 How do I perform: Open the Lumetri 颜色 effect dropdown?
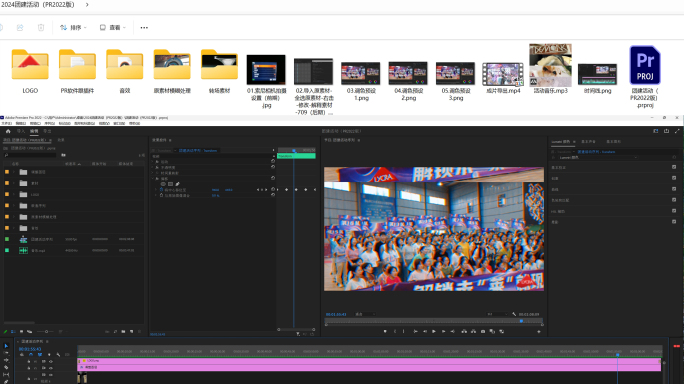(x=598, y=158)
